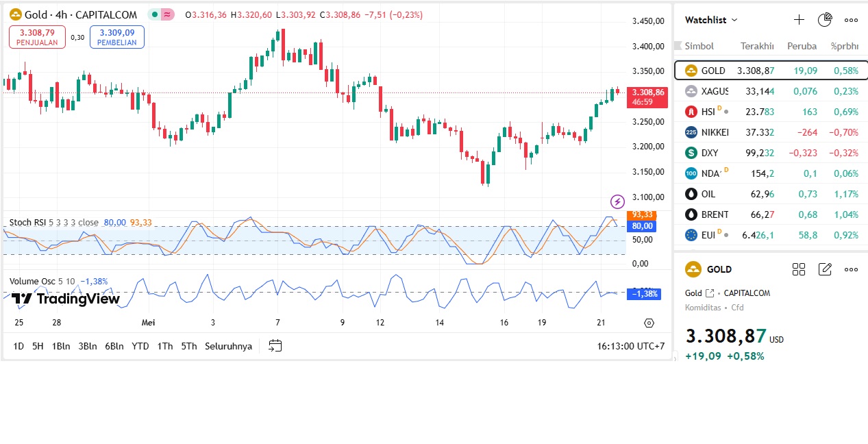The width and height of the screenshot is (868, 444).
Task: Add a symbol with the watchlist plus icon
Action: tap(799, 20)
